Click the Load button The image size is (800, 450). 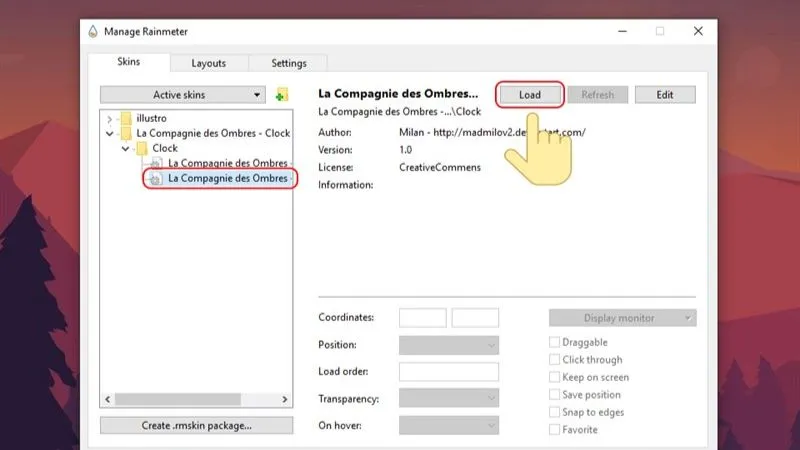[x=530, y=95]
